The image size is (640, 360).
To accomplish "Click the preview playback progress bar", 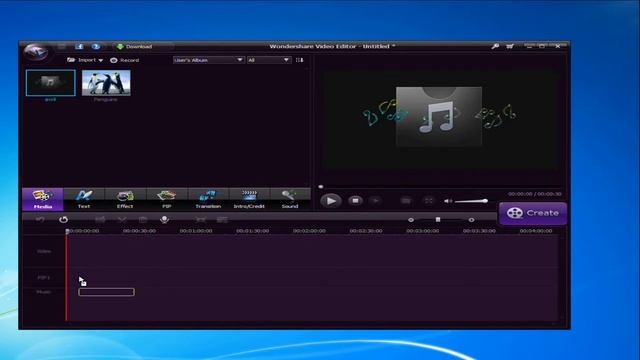I will tap(441, 187).
